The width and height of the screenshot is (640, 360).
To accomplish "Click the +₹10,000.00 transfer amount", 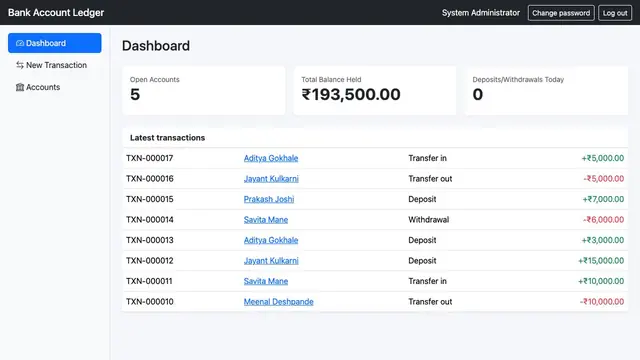I will tap(601, 281).
